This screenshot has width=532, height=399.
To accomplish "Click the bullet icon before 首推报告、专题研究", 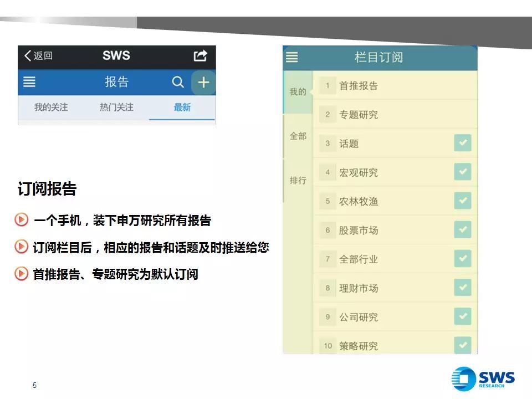I will coord(21,273).
